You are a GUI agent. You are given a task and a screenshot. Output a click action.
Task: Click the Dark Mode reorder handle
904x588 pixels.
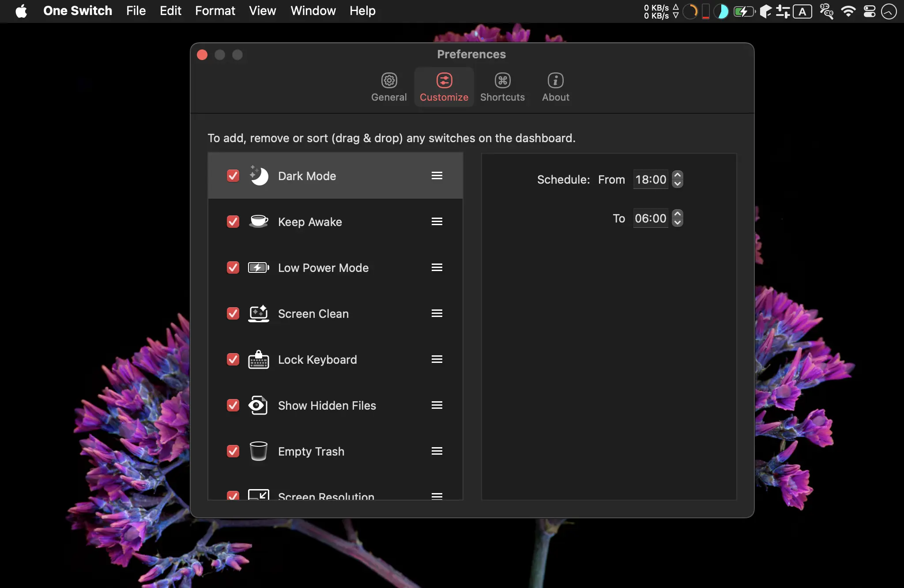pos(437,176)
